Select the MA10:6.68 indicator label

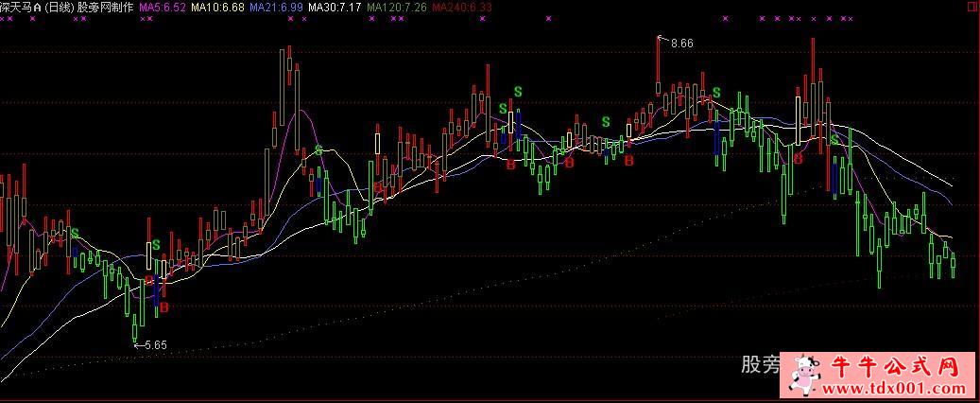[x=217, y=7]
